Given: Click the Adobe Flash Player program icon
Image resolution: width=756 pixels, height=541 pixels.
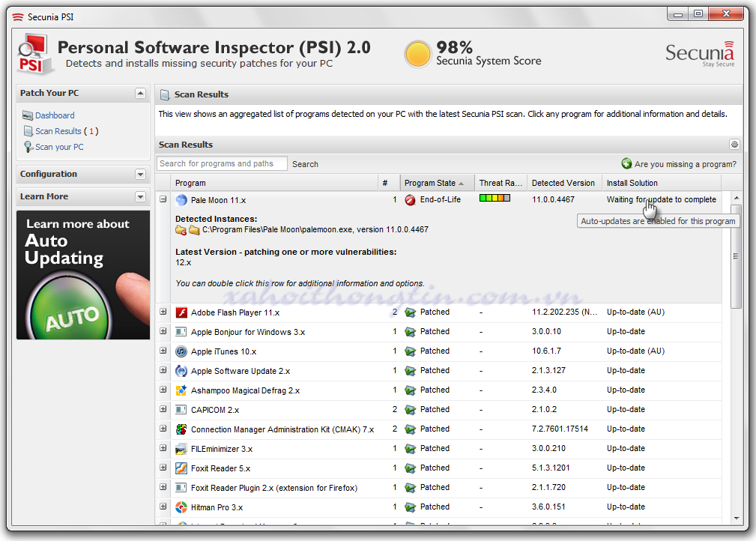Looking at the screenshot, I should pyautogui.click(x=181, y=312).
